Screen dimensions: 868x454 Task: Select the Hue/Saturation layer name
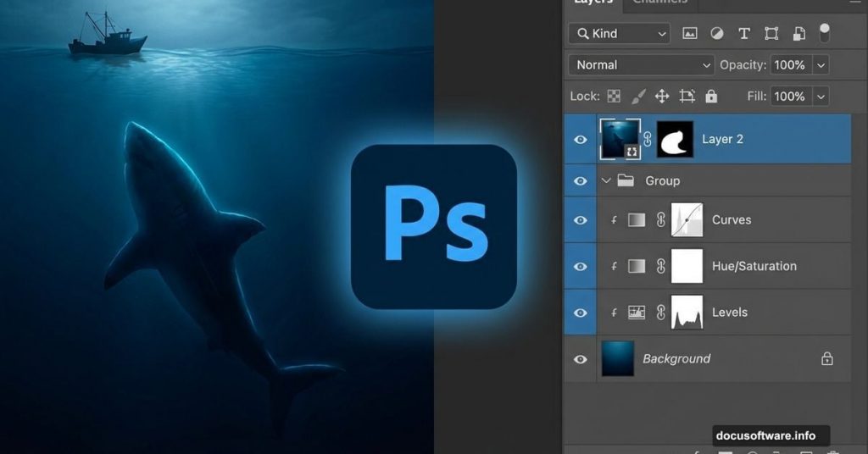[x=754, y=266]
